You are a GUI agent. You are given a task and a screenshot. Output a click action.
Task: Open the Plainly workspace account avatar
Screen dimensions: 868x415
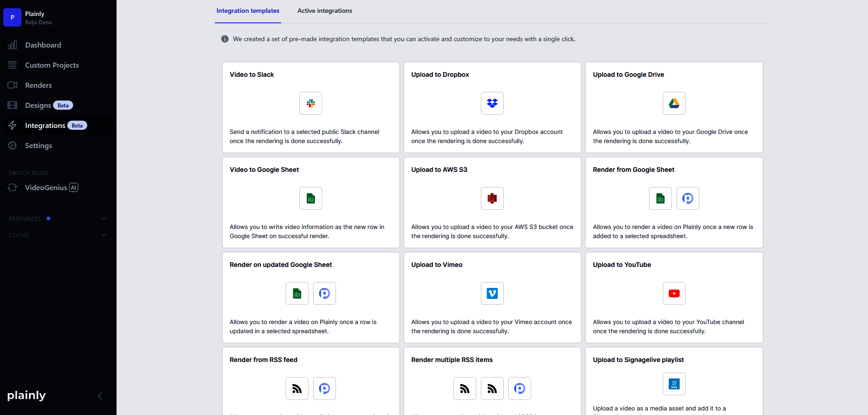point(12,17)
